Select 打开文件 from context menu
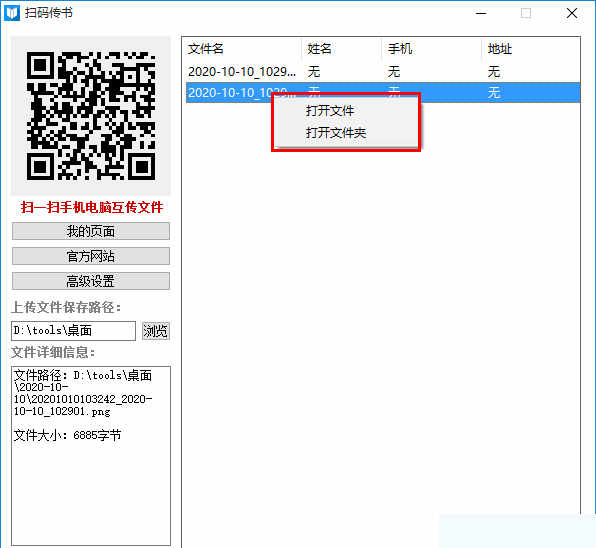Screen dimensions: 596x548 click(x=330, y=111)
